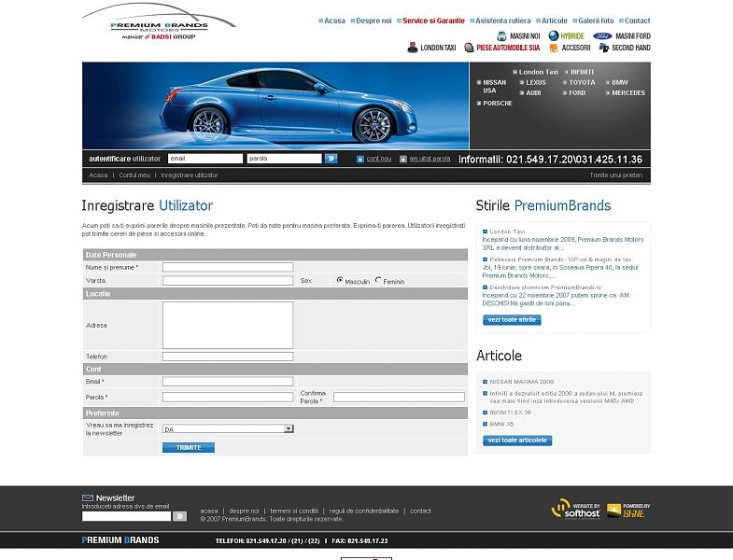Open Deschidere showroom news item
This screenshot has width=733, height=560.
tap(545, 287)
